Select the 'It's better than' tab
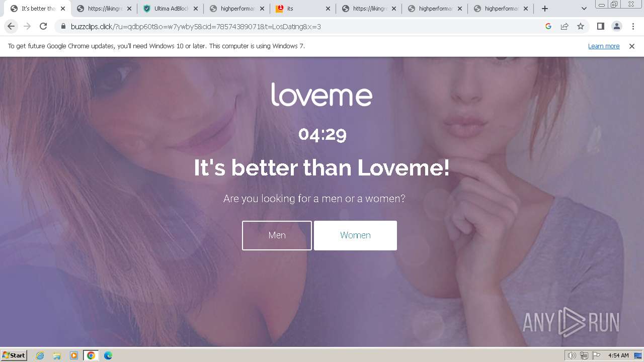This screenshot has height=362, width=644. (38, 9)
